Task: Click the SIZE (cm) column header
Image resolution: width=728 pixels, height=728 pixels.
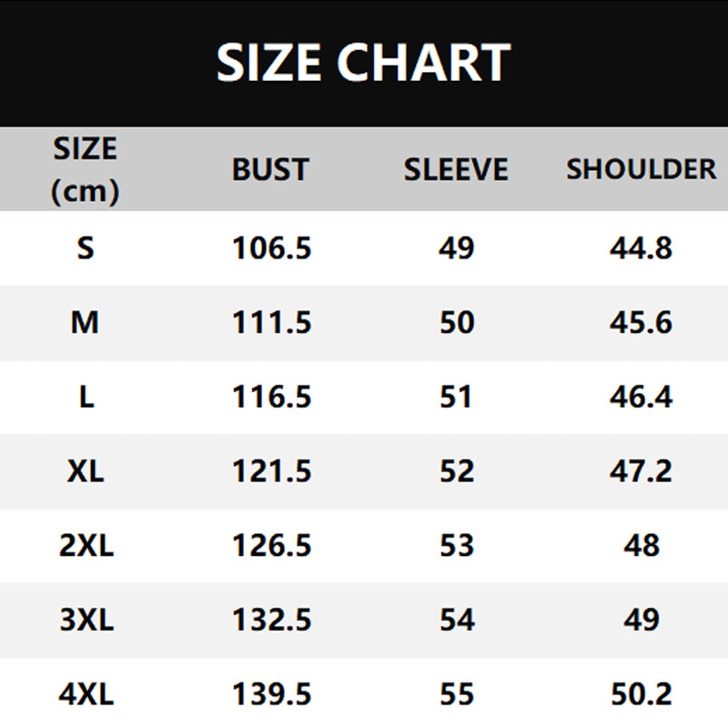Action: click(x=86, y=169)
